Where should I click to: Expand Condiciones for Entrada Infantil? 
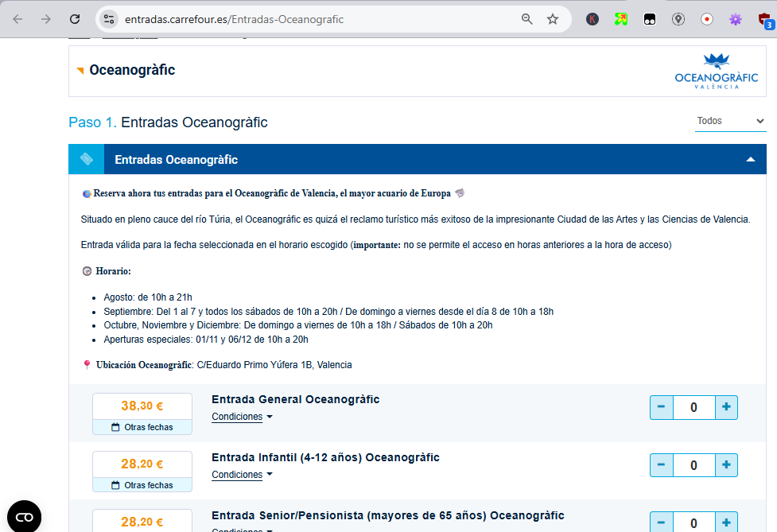pyautogui.click(x=242, y=475)
